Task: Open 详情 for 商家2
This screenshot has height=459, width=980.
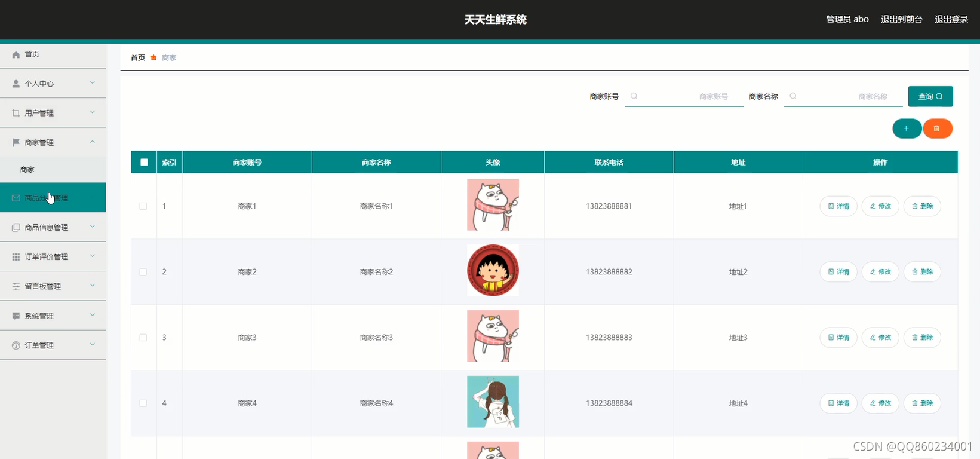Action: pos(838,272)
